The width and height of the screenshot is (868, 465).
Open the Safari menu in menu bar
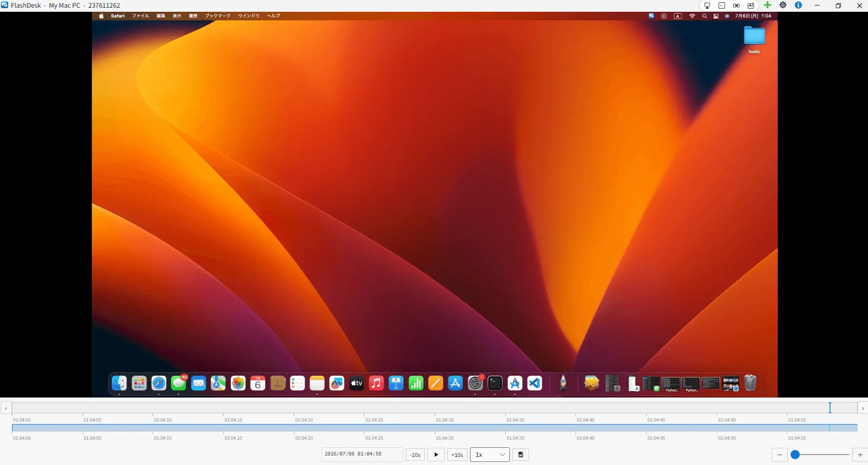click(118, 16)
